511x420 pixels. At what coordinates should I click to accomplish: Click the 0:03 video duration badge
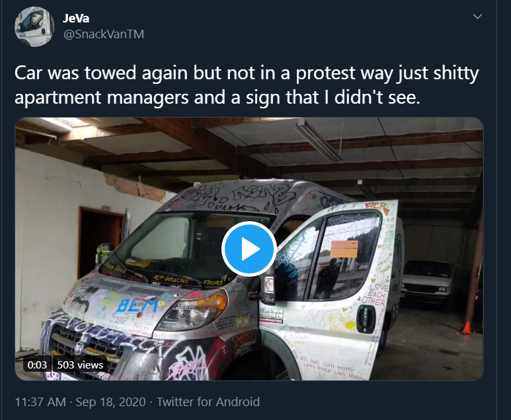point(37,365)
